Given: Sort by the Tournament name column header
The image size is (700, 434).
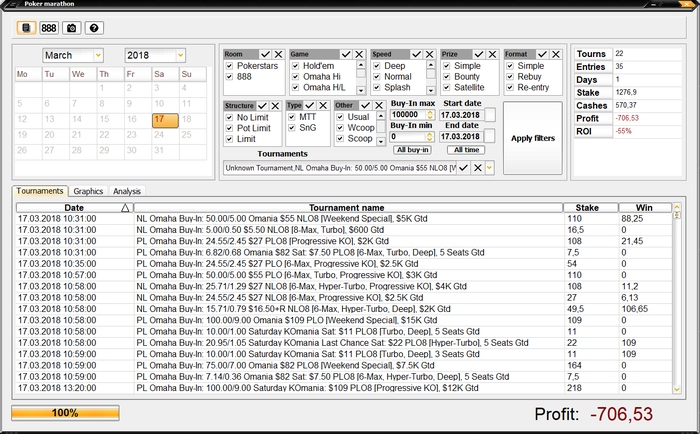Looking at the screenshot, I should click(348, 208).
